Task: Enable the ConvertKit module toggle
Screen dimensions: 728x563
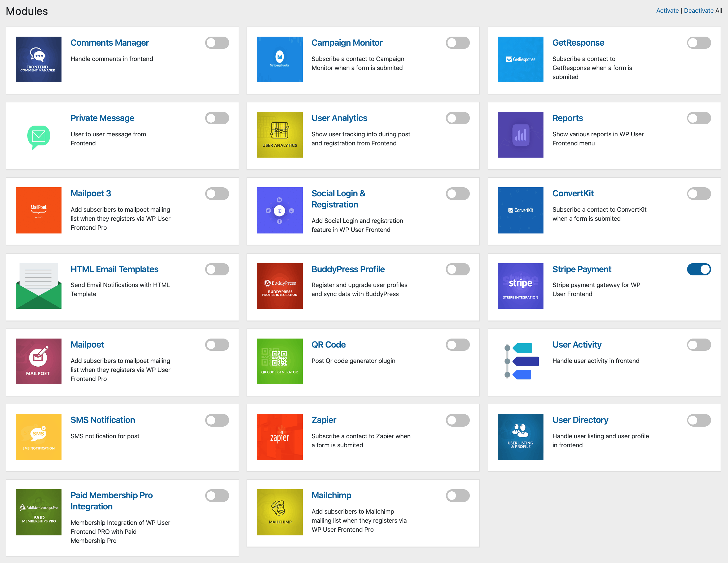Action: click(699, 194)
